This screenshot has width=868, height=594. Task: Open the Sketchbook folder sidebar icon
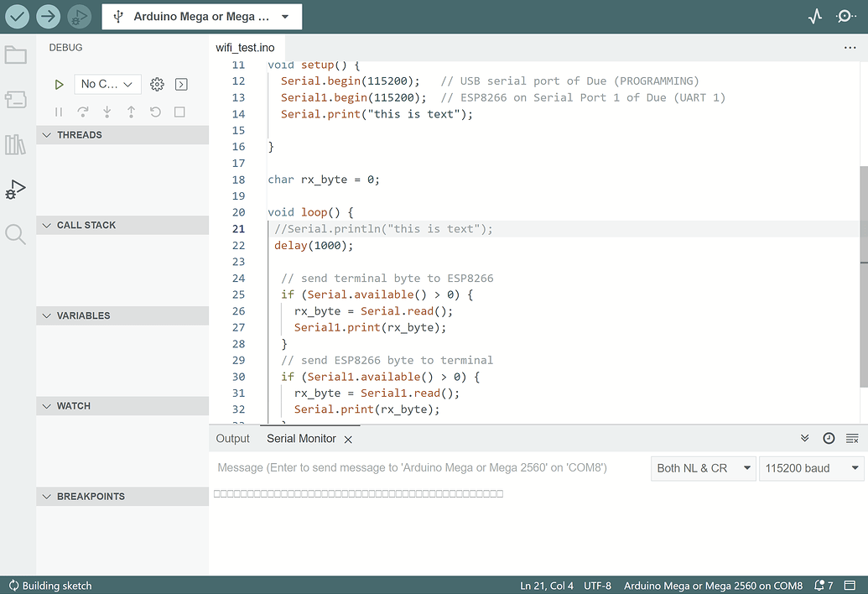(x=16, y=55)
